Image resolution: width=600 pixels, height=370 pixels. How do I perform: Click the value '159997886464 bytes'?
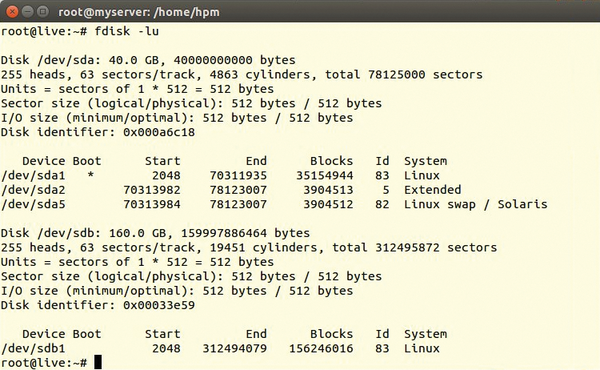click(x=245, y=233)
